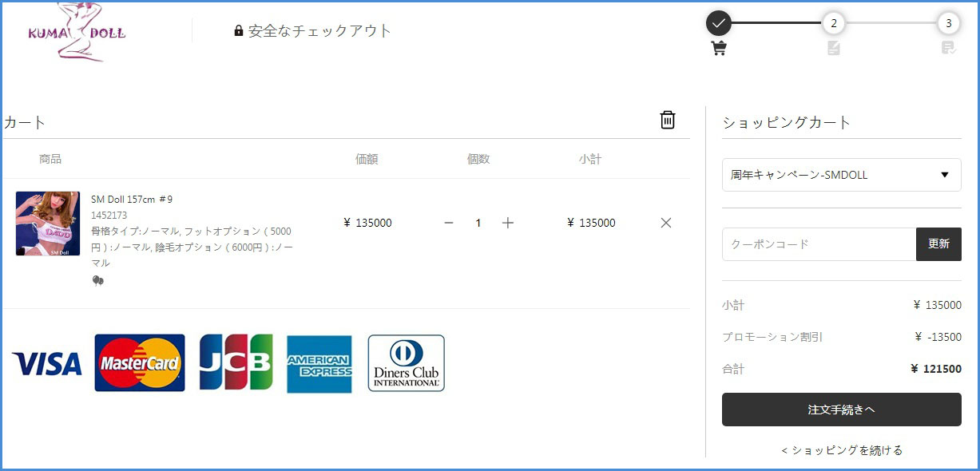The image size is (980, 471).
Task: Select checkout step 3 circle
Action: pyautogui.click(x=949, y=23)
